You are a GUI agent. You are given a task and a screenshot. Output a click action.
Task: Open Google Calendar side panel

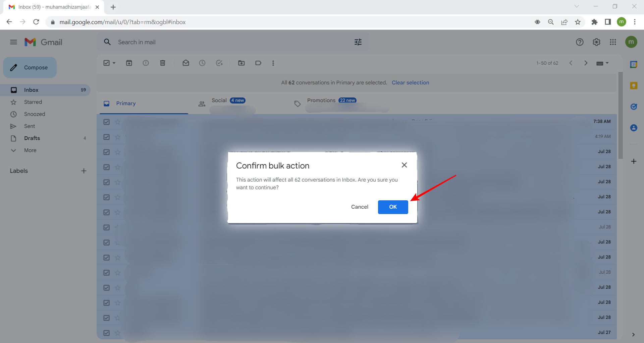(x=634, y=64)
